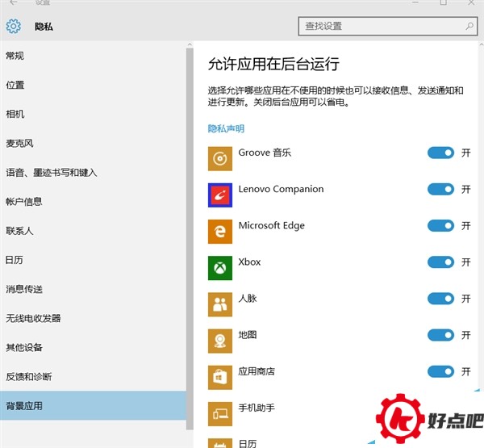Click the sidebar scroll-up arrow
This screenshot has width=484, height=448.
point(190,45)
